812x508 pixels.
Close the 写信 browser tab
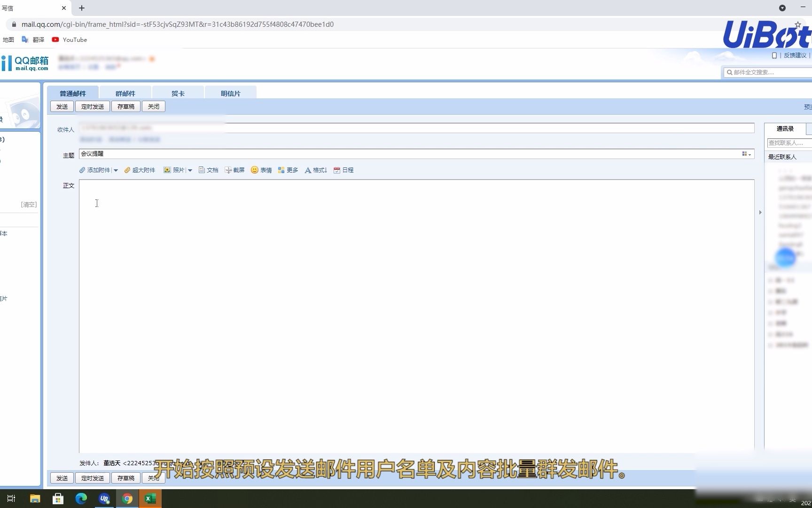(64, 8)
